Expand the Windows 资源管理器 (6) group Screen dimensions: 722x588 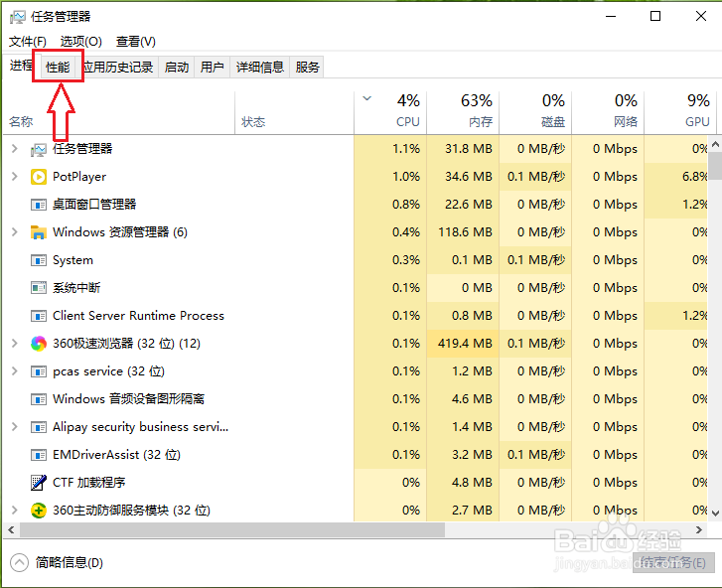click(x=15, y=232)
